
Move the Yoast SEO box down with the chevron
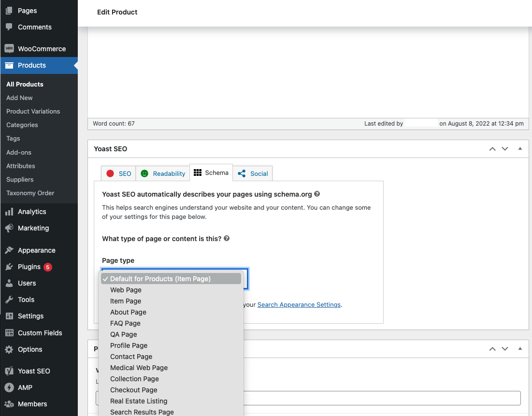(505, 149)
